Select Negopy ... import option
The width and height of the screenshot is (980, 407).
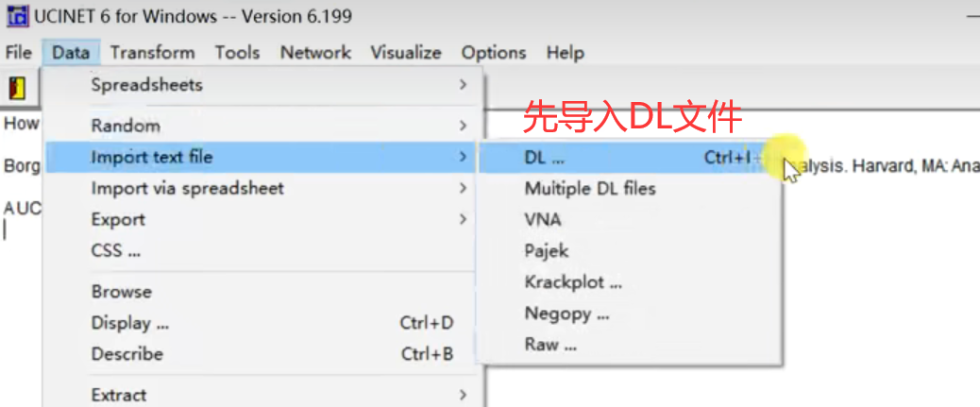click(630, 314)
